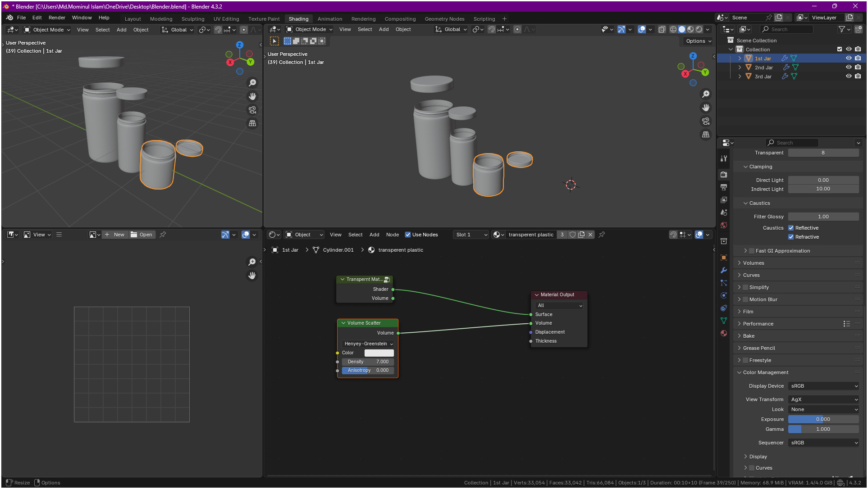
Task: Click the Volume Scatter Color swatch
Action: (x=379, y=353)
